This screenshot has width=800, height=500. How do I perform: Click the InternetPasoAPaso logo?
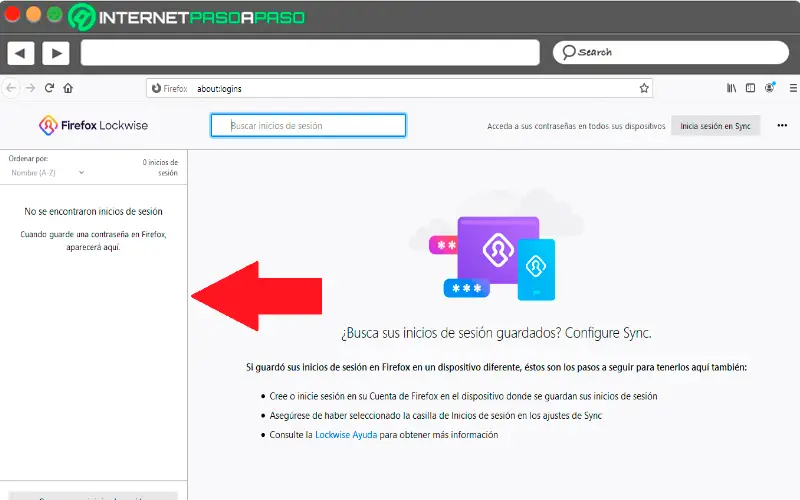186,17
